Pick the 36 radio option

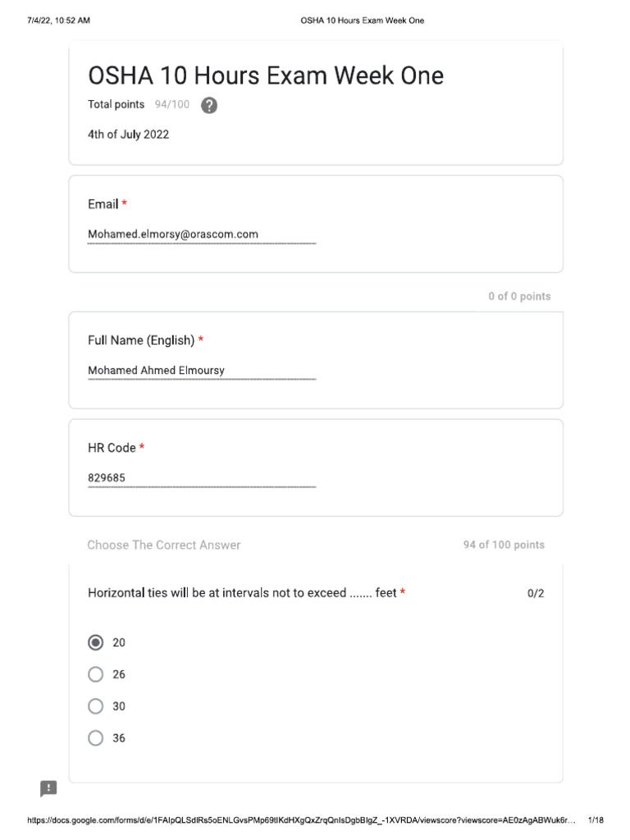95,738
